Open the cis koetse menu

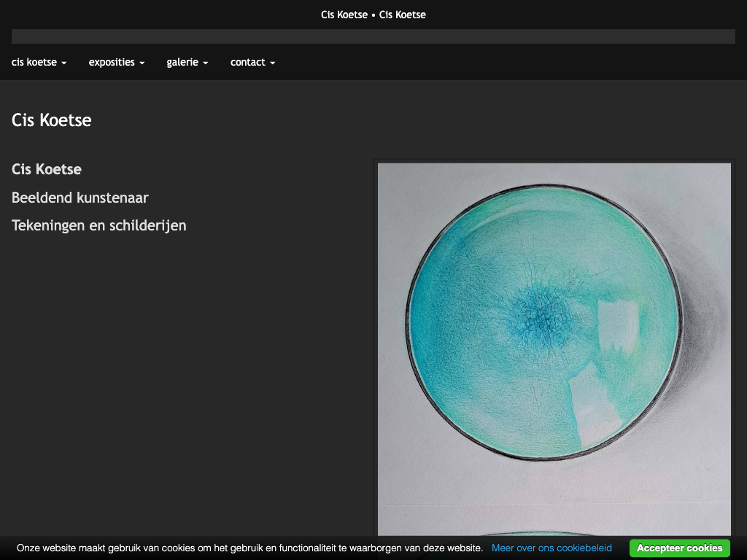click(x=39, y=63)
